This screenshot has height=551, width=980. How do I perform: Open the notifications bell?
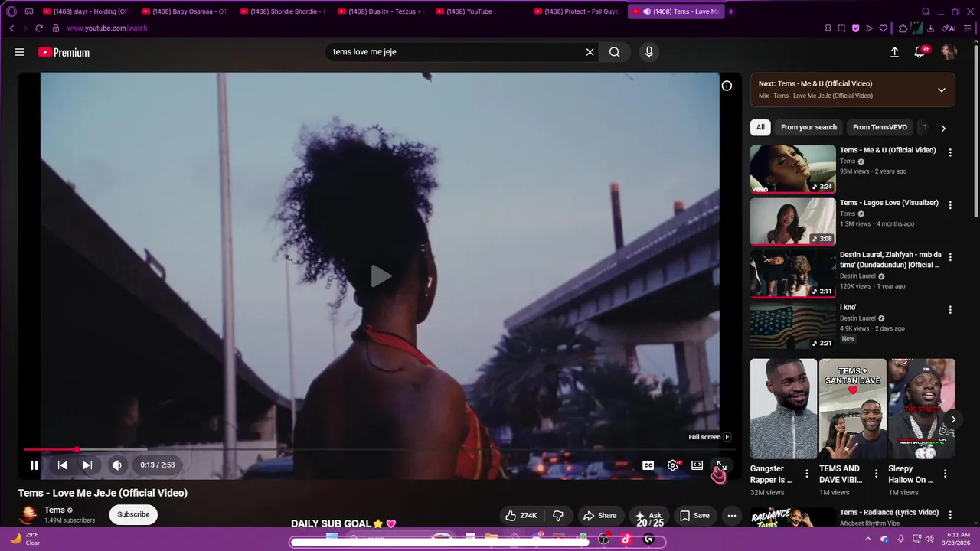click(920, 52)
